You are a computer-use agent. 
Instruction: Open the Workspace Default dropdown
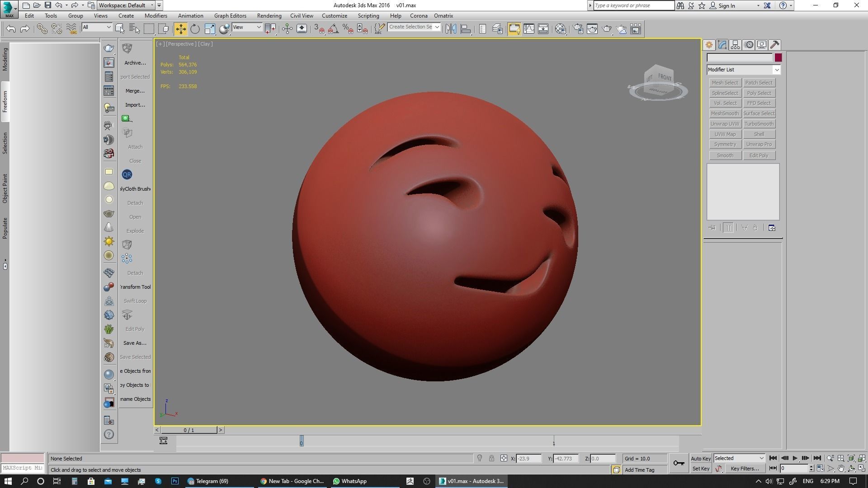point(127,5)
